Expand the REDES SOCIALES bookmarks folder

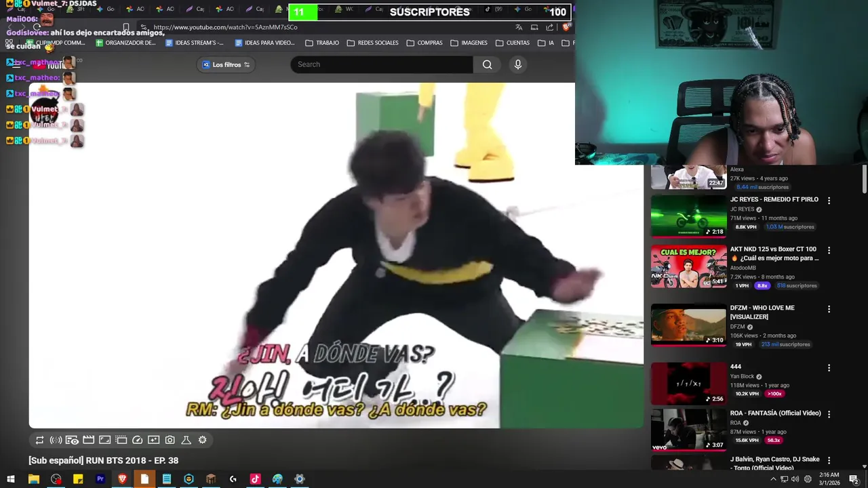(x=373, y=43)
